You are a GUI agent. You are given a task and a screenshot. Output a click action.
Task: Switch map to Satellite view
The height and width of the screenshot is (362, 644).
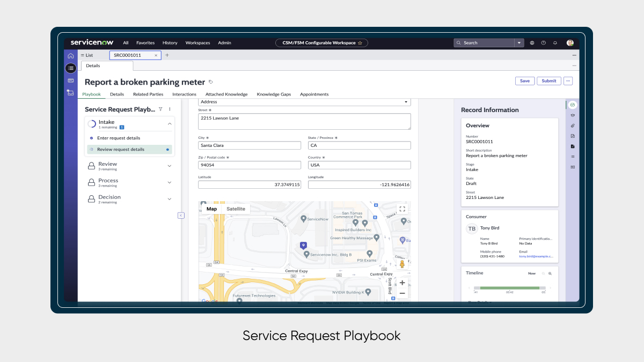click(x=236, y=209)
